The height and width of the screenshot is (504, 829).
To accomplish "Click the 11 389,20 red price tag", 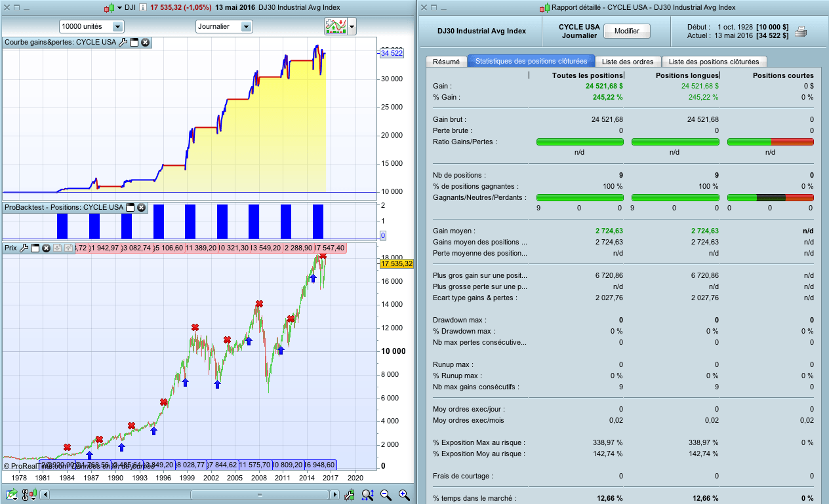I will 201,248.
